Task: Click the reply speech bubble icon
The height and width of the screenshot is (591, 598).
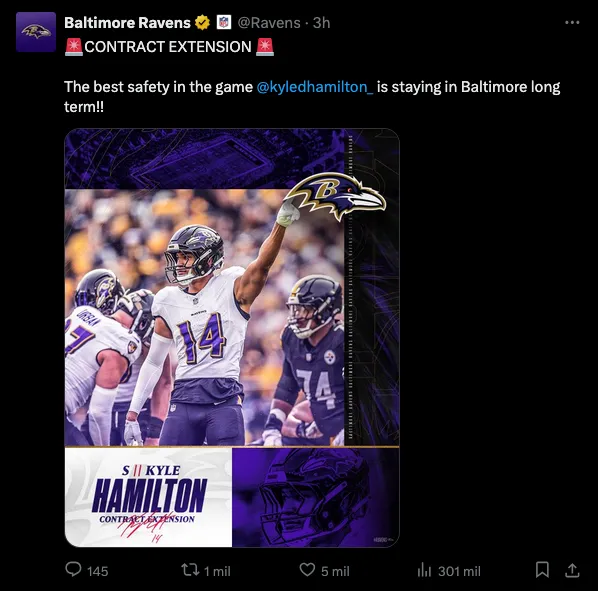Action: (73, 569)
